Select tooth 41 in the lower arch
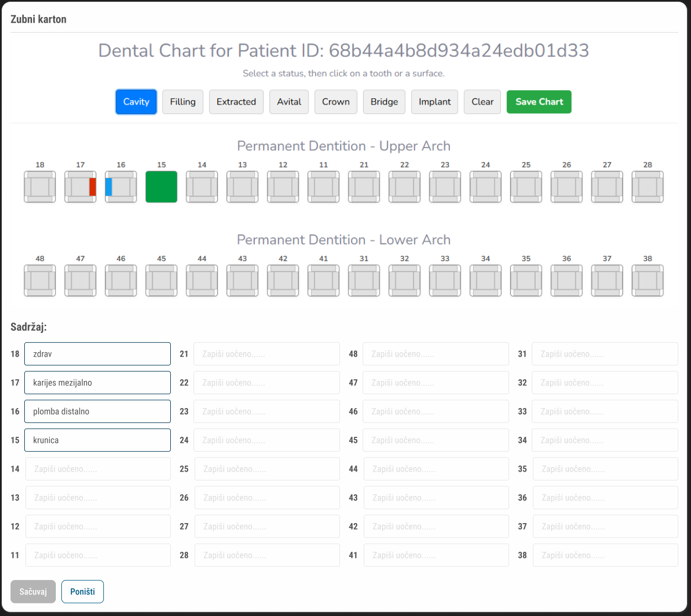The image size is (691, 616). (x=323, y=280)
